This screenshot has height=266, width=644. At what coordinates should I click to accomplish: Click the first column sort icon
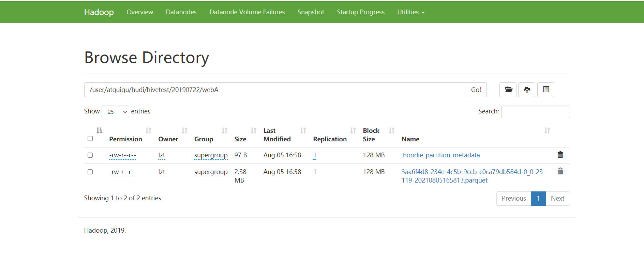(x=99, y=130)
